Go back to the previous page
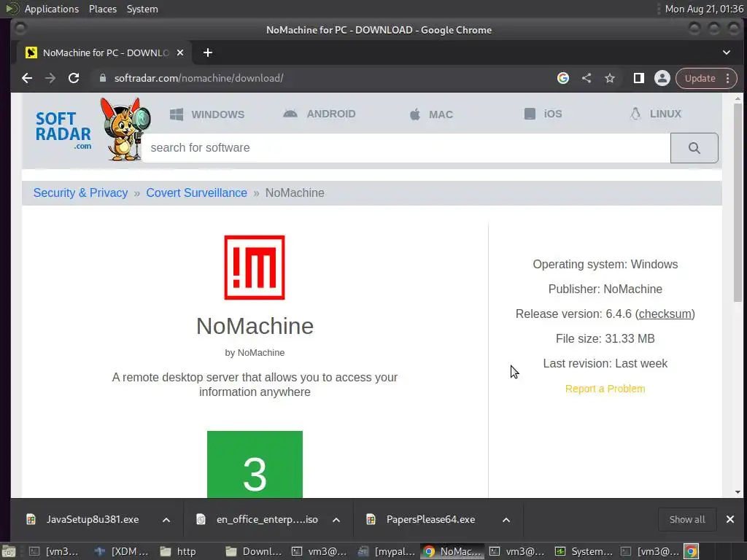Viewport: 747px width, 560px height. (27, 78)
